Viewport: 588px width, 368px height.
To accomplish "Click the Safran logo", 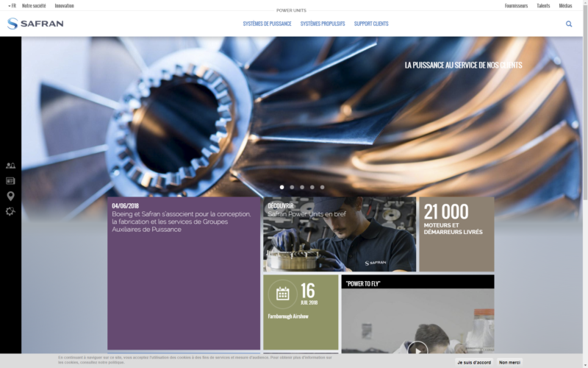I will (x=35, y=24).
